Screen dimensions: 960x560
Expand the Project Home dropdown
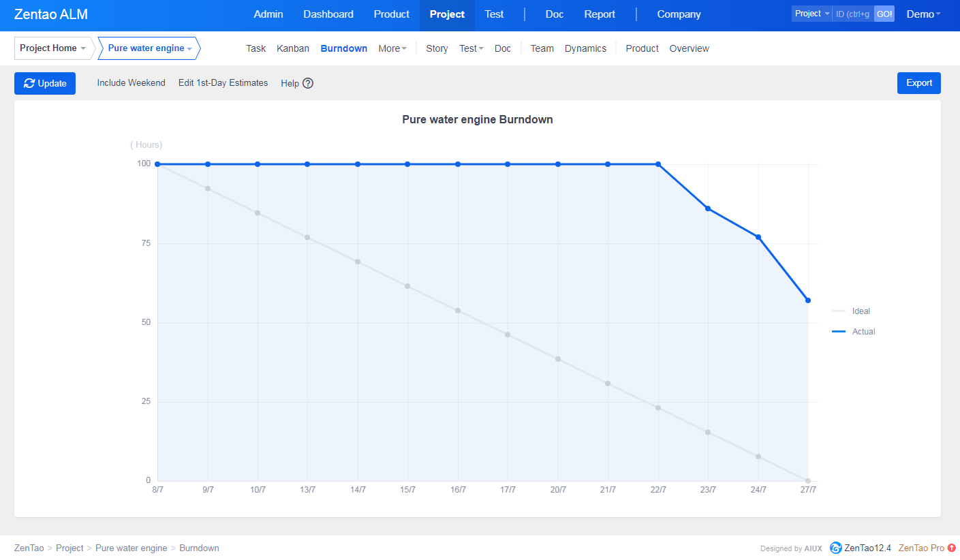click(x=53, y=48)
